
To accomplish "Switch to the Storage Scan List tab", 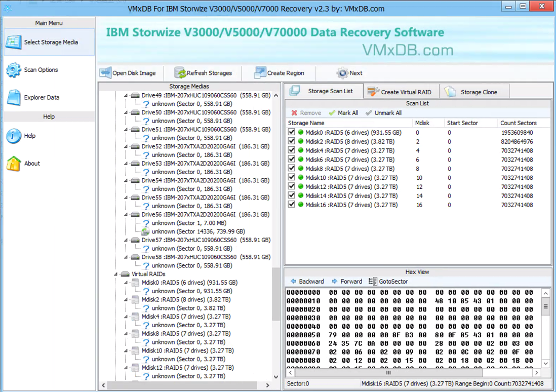I will (x=324, y=91).
